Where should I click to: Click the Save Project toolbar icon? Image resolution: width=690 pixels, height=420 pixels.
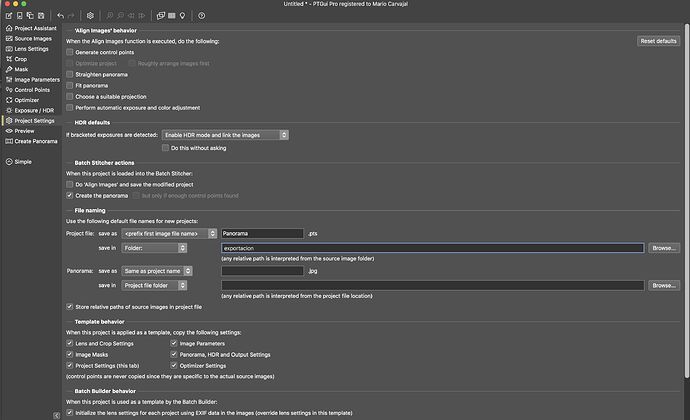(x=41, y=15)
